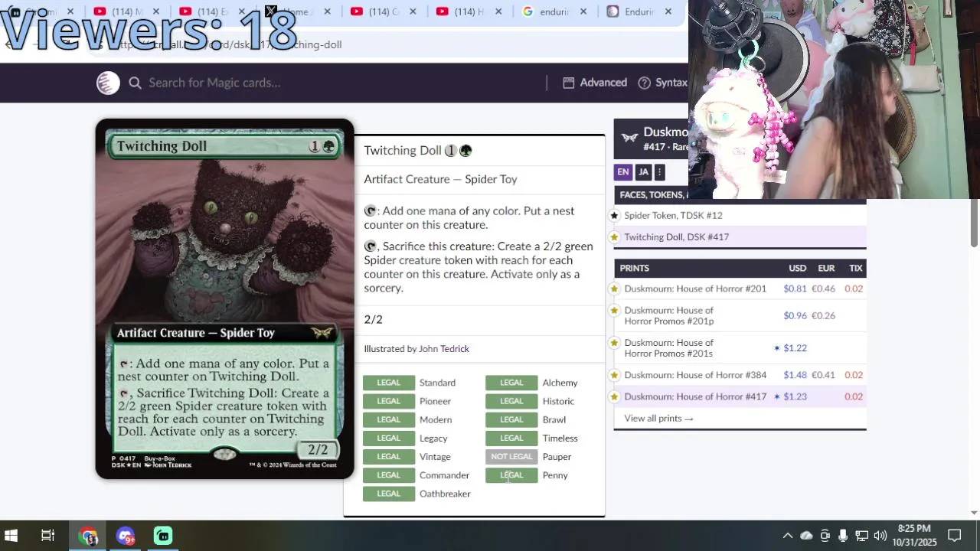
Task: Click the LEGAL badge for Commander
Action: (388, 475)
